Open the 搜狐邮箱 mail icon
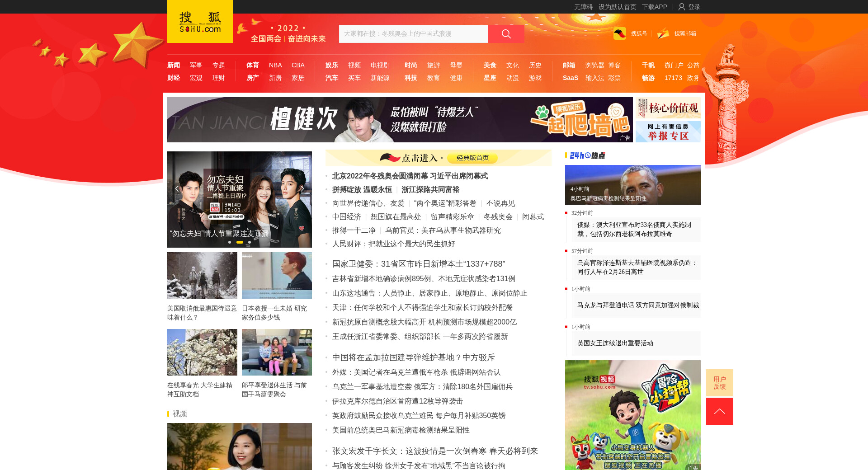The image size is (868, 470). click(x=663, y=33)
